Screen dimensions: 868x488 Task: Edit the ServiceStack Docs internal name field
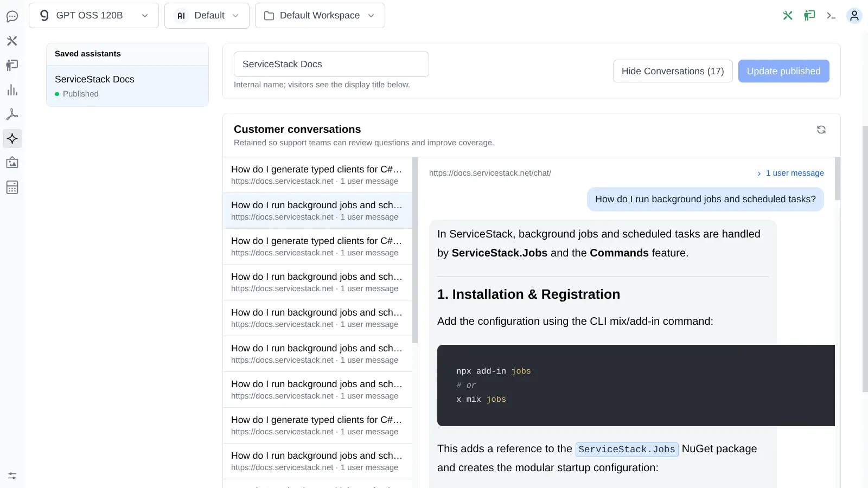point(331,64)
